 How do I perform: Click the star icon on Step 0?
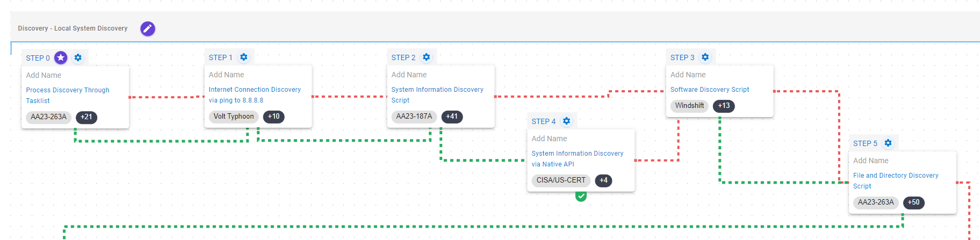pyautogui.click(x=61, y=57)
